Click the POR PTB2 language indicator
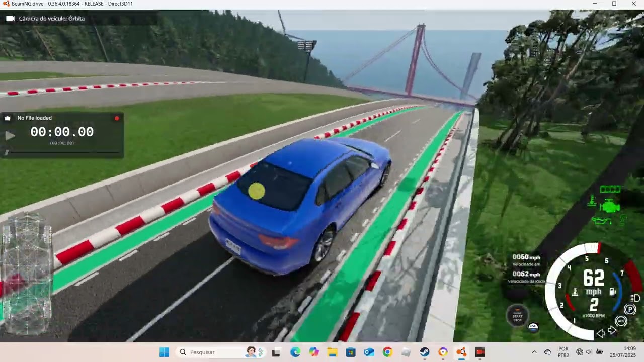Screen dimensions: 644x362 click(563, 352)
